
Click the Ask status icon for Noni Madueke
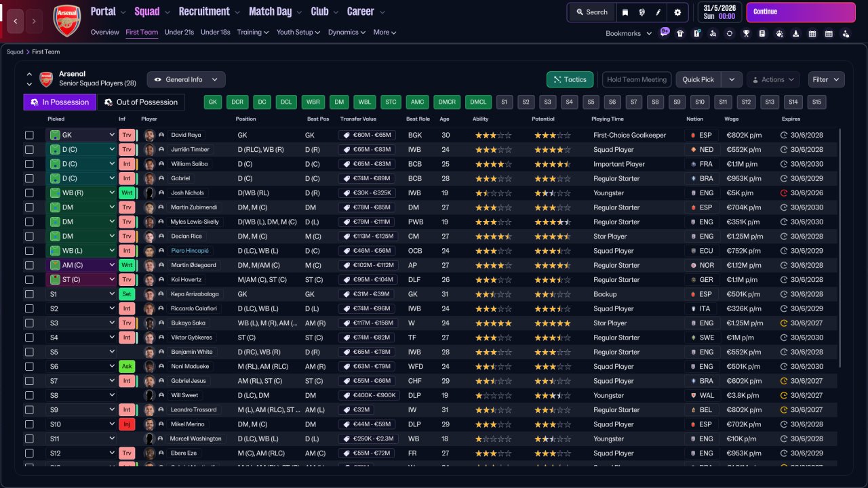(126, 367)
